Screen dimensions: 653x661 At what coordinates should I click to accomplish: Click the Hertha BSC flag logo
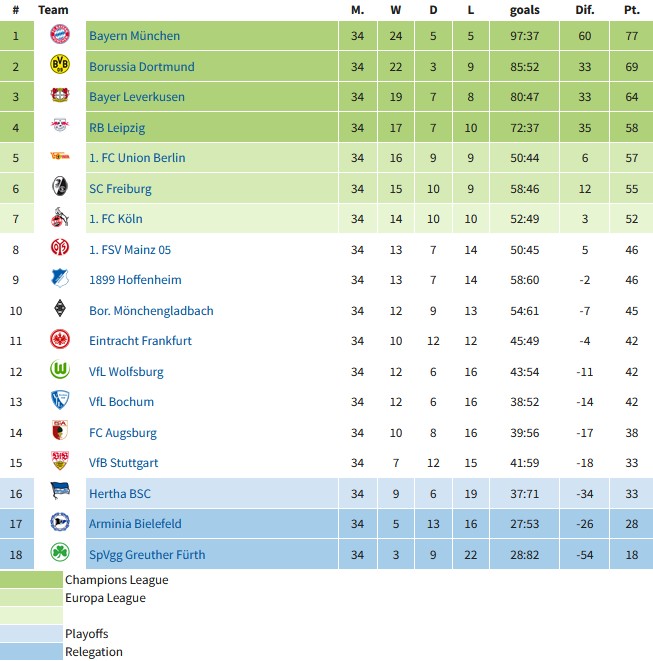click(60, 493)
